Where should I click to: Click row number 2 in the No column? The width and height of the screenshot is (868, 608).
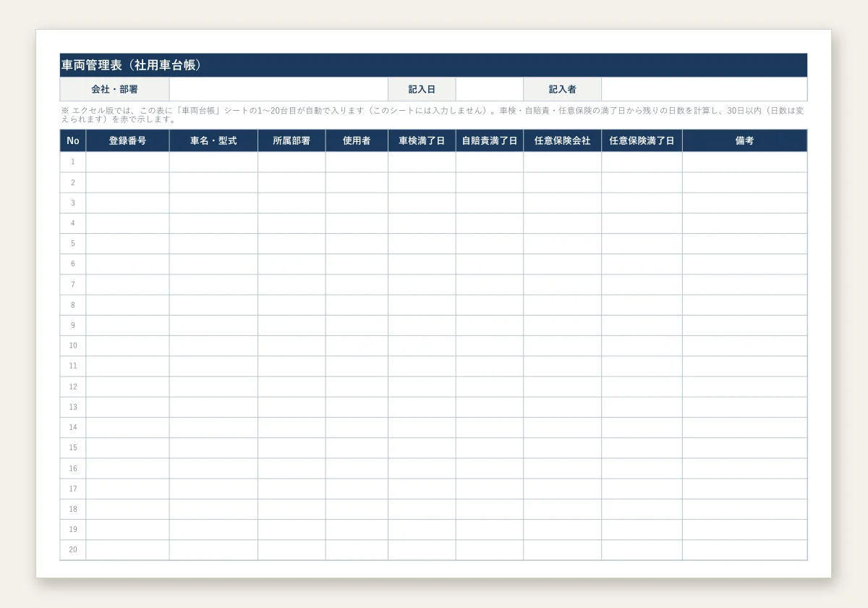point(73,182)
